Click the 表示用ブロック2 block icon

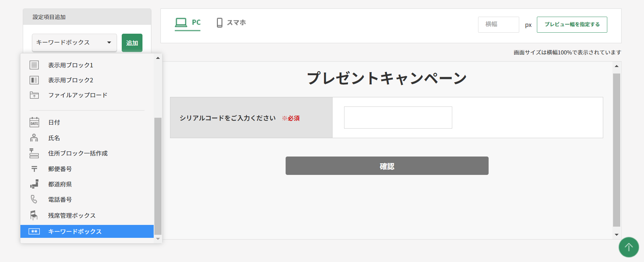pyautogui.click(x=34, y=80)
